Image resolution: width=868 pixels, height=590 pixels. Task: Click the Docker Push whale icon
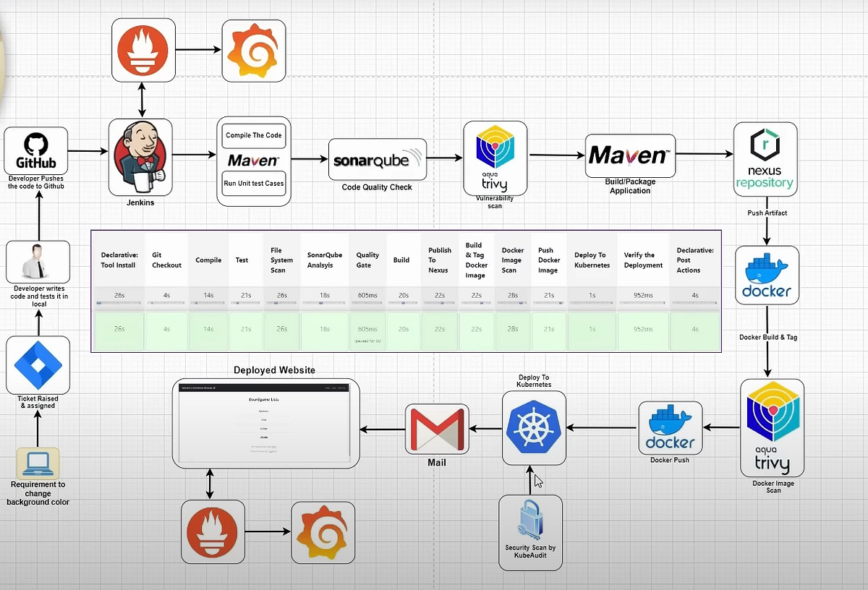point(670,425)
